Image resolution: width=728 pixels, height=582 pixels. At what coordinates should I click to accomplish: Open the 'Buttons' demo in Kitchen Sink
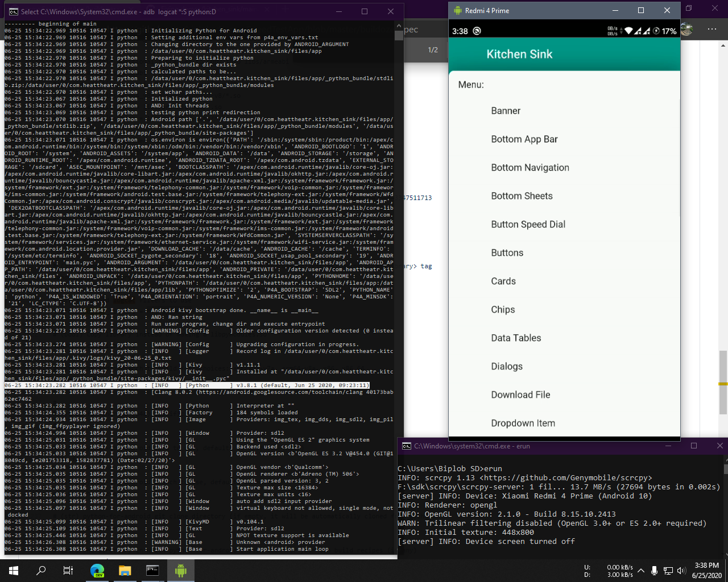(x=507, y=252)
